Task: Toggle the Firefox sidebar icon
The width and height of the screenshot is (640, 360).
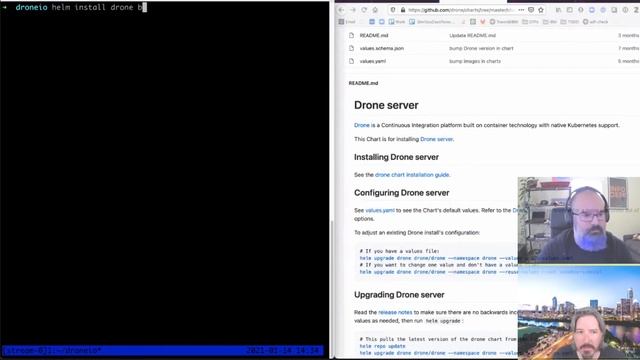Action: click(x=570, y=10)
